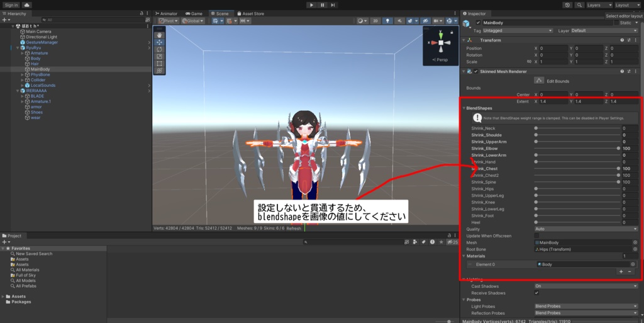Click the Shrink_Chest value field
The image size is (644, 323).
pyautogui.click(x=630, y=169)
